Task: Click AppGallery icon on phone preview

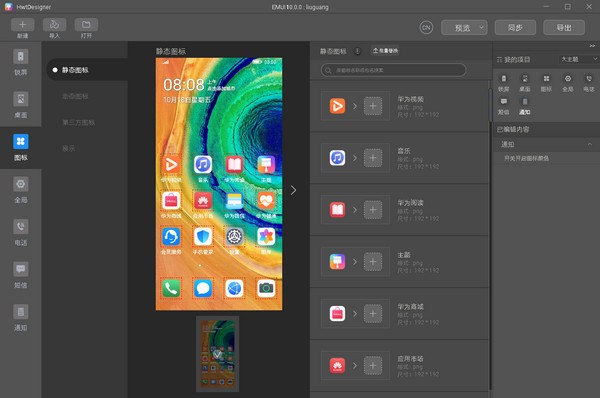Action: coord(203,201)
